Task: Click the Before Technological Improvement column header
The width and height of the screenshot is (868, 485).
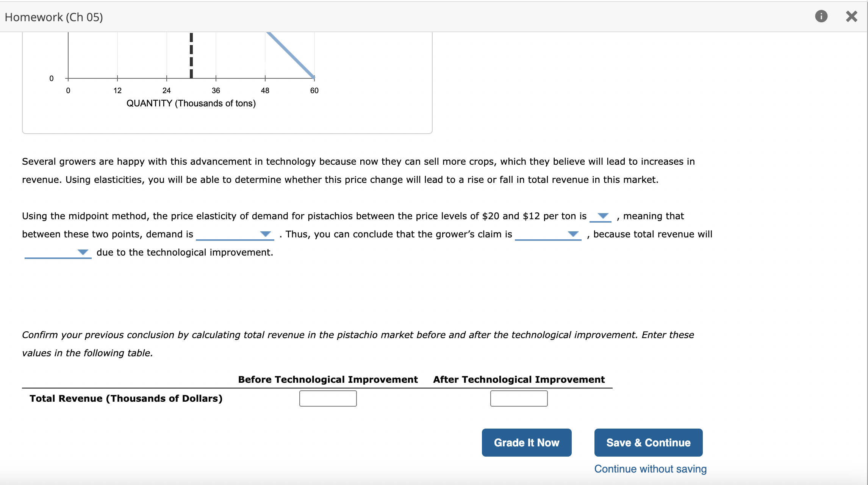Action: coord(327,379)
